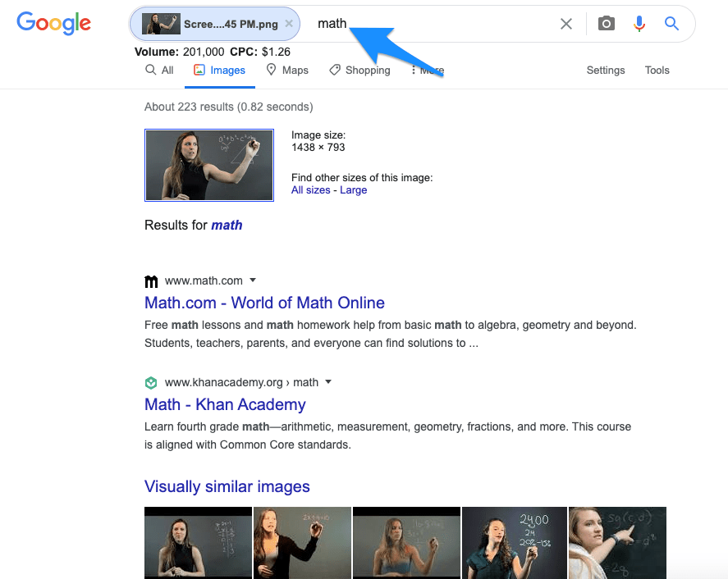Remove the uploaded image chip

coord(289,24)
